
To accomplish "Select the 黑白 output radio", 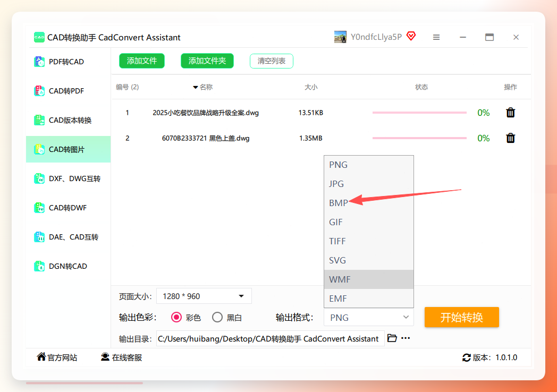I will click(217, 317).
